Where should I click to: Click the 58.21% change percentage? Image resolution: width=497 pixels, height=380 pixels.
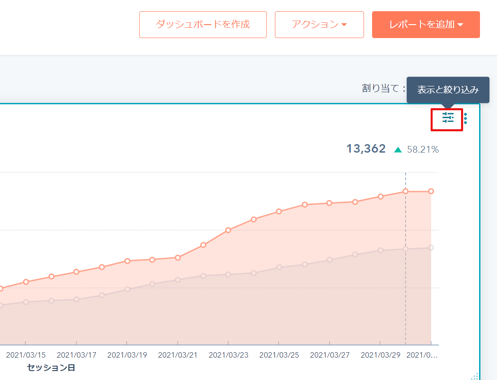[423, 150]
